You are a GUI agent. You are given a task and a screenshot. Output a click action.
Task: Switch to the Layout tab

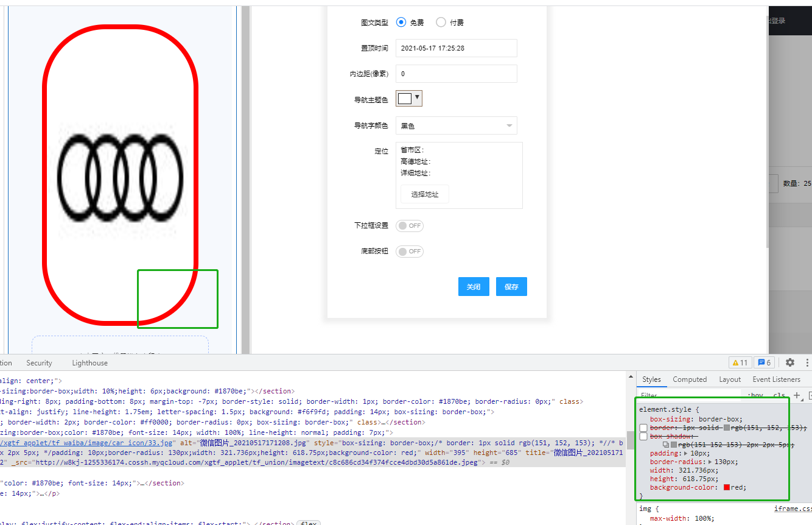730,379
